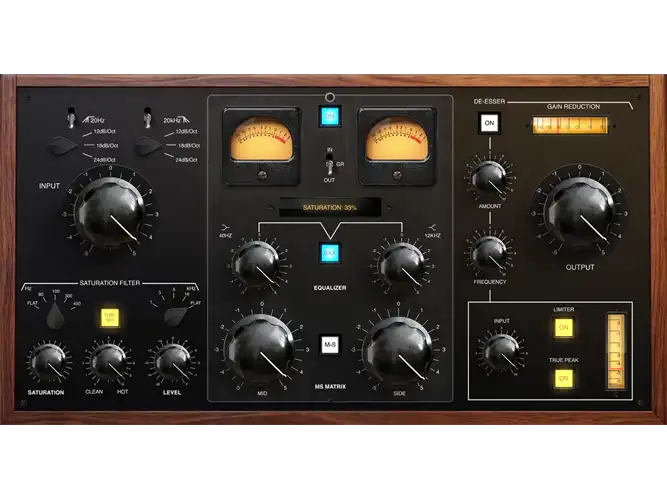667x500 pixels.
Task: Toggle the blue BAX equalizer button
Action: [x=330, y=253]
